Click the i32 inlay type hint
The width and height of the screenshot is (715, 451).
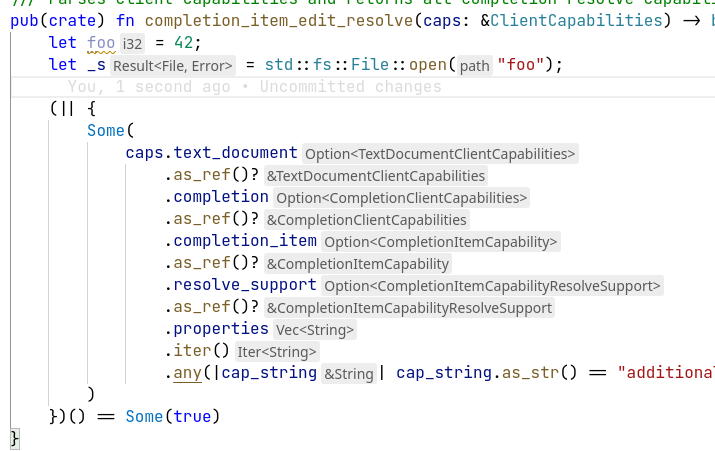pyautogui.click(x=132, y=44)
